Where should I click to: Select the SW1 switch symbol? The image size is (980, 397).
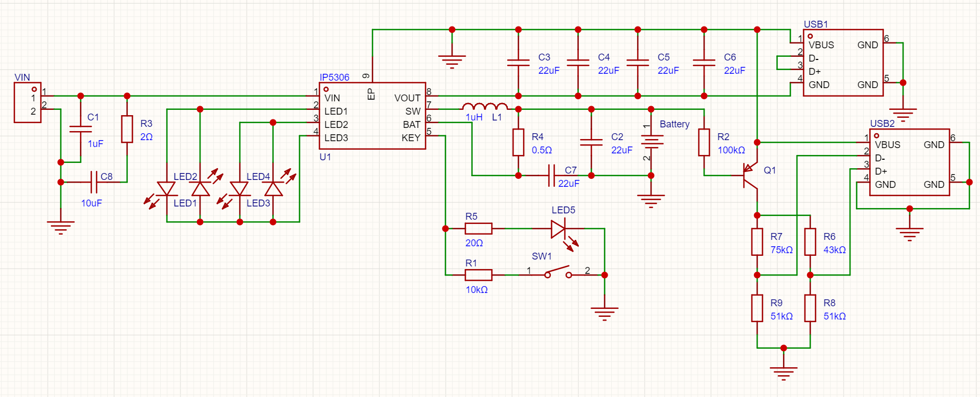[x=557, y=272]
